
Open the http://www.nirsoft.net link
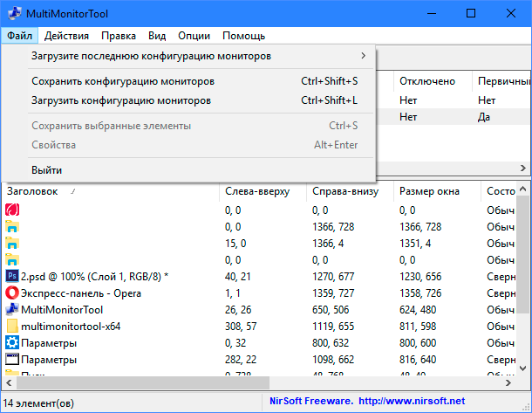[x=412, y=401]
